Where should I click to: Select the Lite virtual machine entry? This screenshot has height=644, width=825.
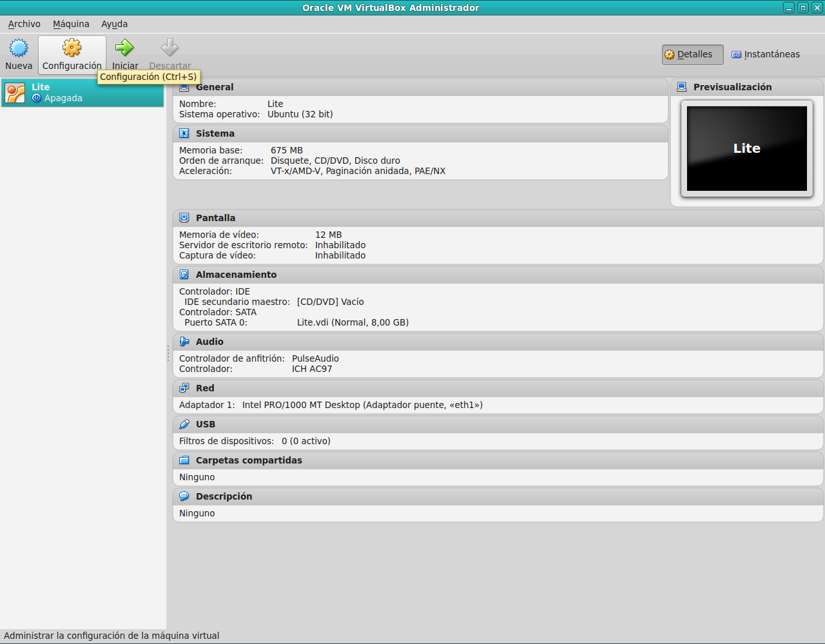point(82,93)
